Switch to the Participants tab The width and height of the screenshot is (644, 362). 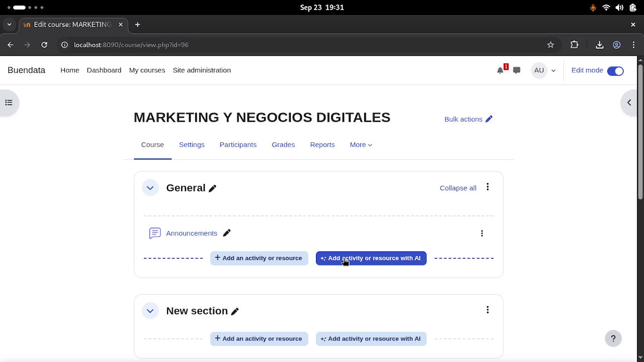click(x=238, y=145)
